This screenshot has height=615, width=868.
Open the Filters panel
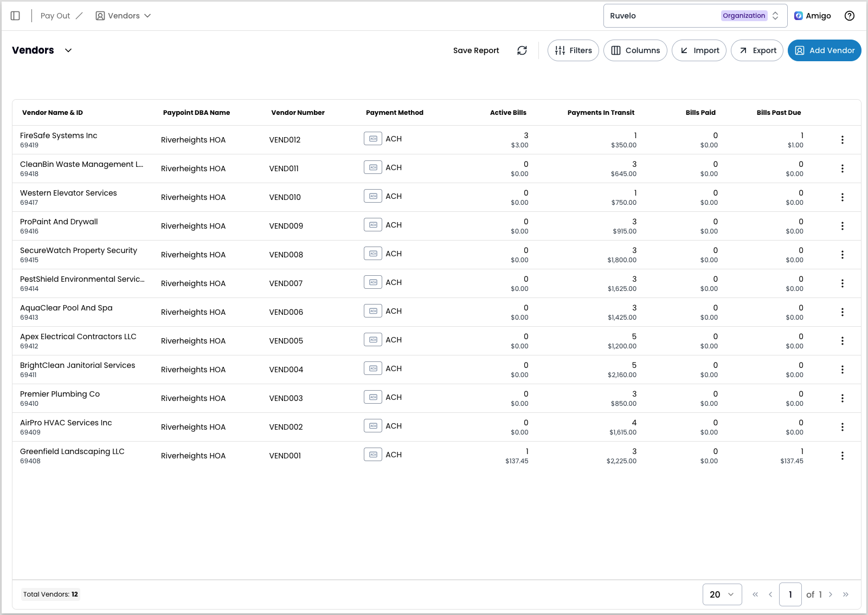coord(573,50)
